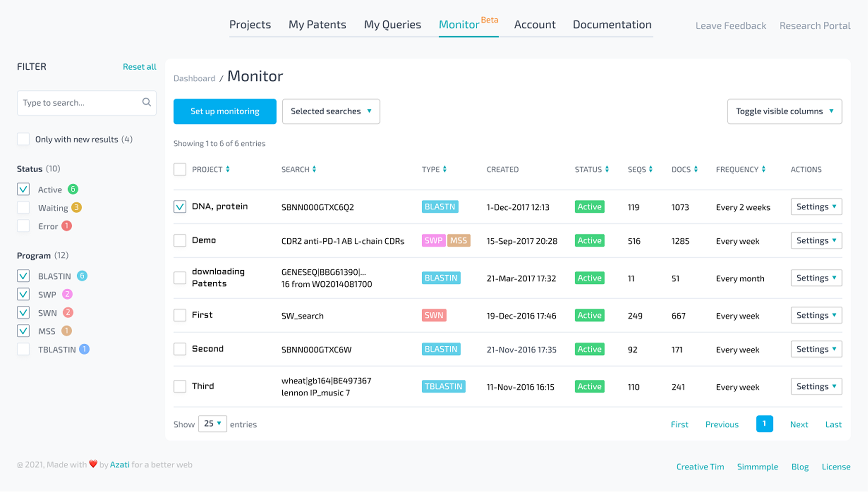
Task: Open the Azati footer link
Action: (x=120, y=464)
